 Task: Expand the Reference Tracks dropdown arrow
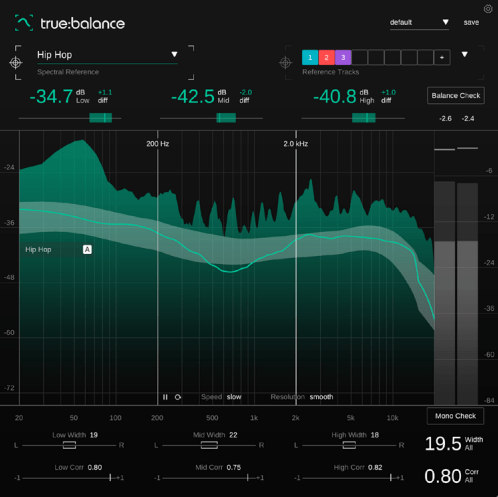click(x=465, y=54)
